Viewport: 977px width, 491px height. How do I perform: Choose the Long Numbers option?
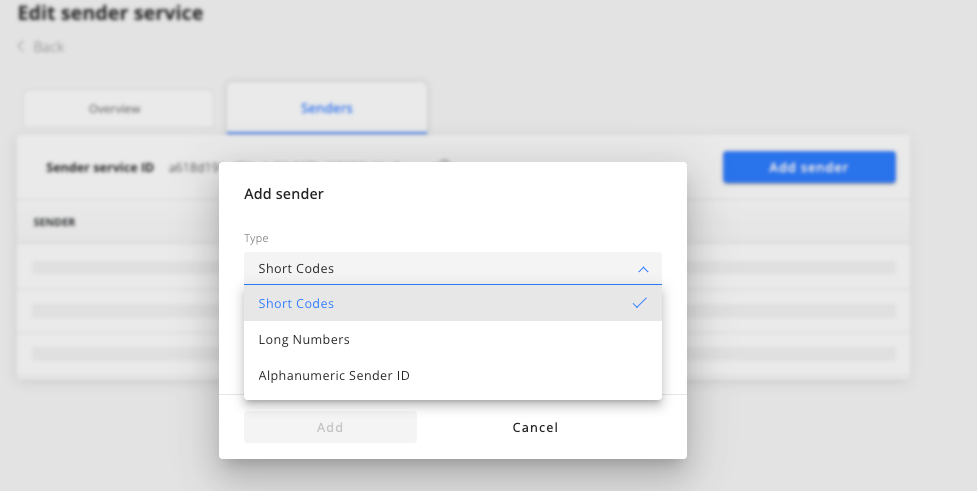coord(452,340)
